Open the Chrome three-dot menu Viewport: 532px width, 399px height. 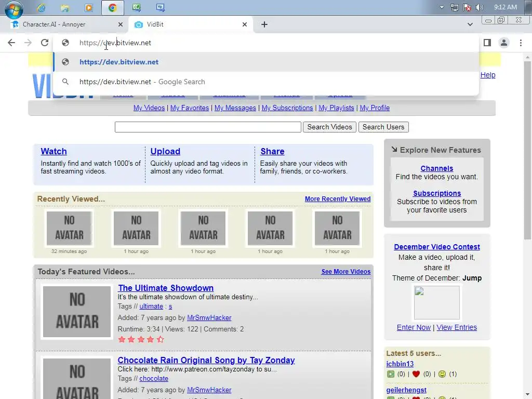point(521,43)
